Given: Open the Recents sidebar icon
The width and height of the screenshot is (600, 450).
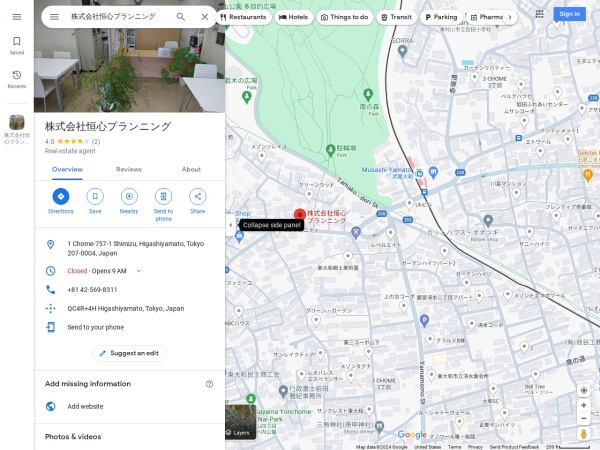Looking at the screenshot, I should 17,79.
